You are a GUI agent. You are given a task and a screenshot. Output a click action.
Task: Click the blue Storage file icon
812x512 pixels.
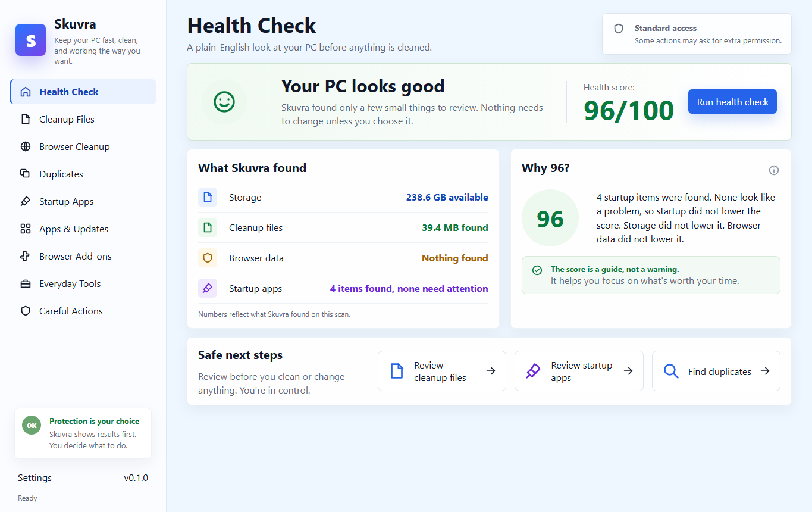pyautogui.click(x=208, y=197)
